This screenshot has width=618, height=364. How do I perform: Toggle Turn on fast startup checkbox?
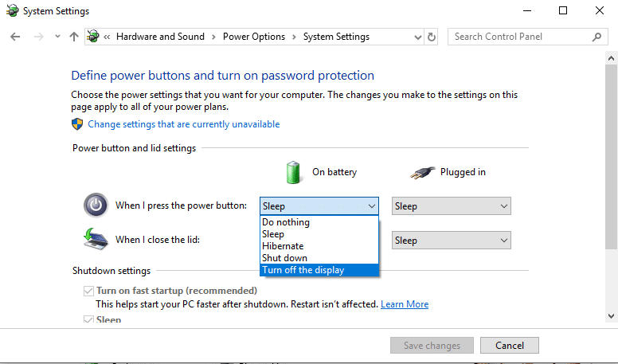tap(88, 292)
